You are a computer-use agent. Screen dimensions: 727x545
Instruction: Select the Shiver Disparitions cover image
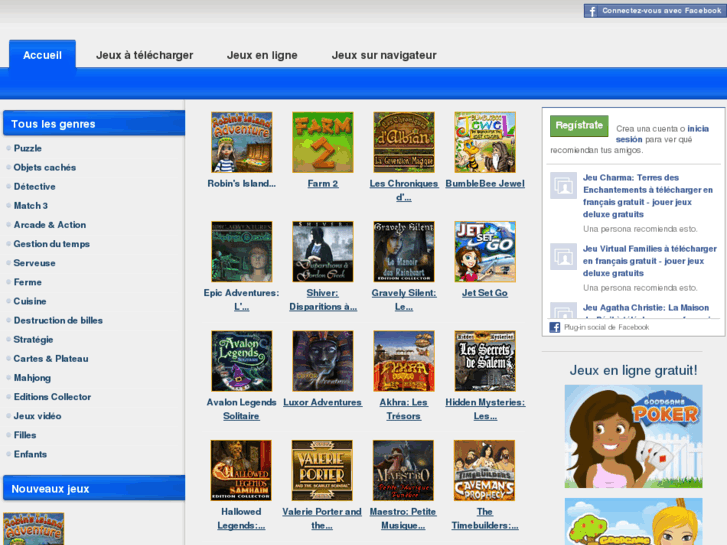(323, 252)
